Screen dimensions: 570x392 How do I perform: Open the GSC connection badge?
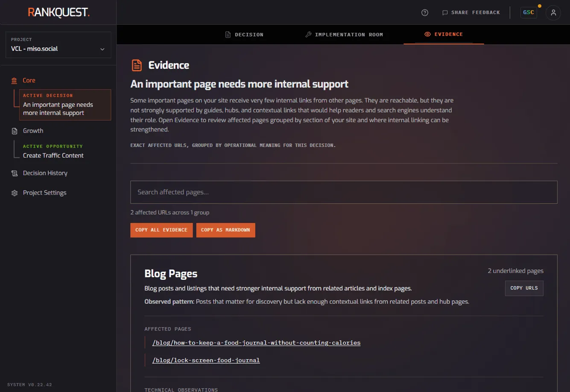coord(529,12)
